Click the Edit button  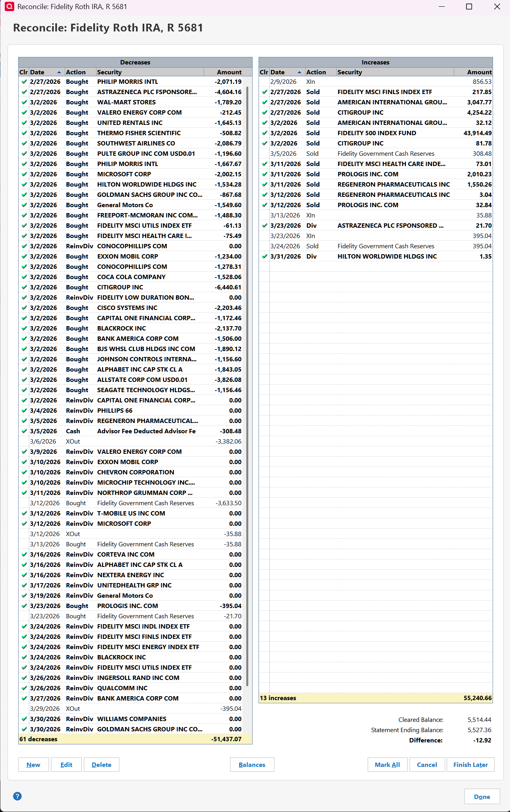point(66,765)
